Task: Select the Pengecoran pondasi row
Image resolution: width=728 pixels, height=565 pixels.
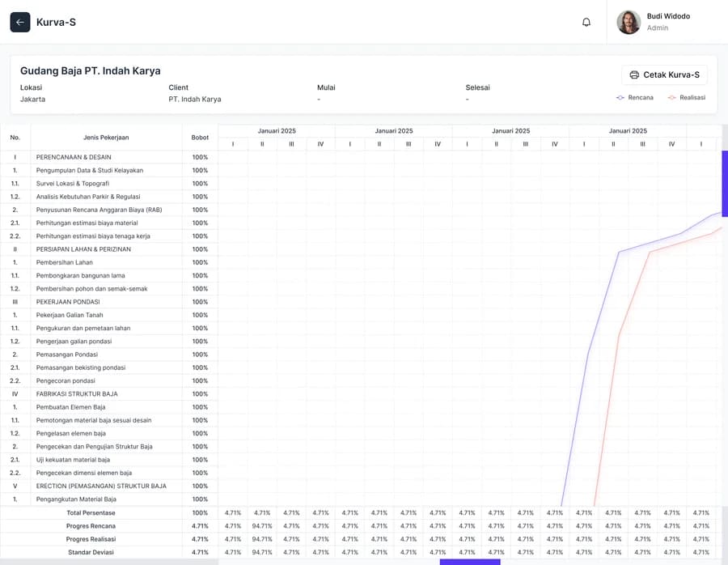Action: [x=109, y=380]
